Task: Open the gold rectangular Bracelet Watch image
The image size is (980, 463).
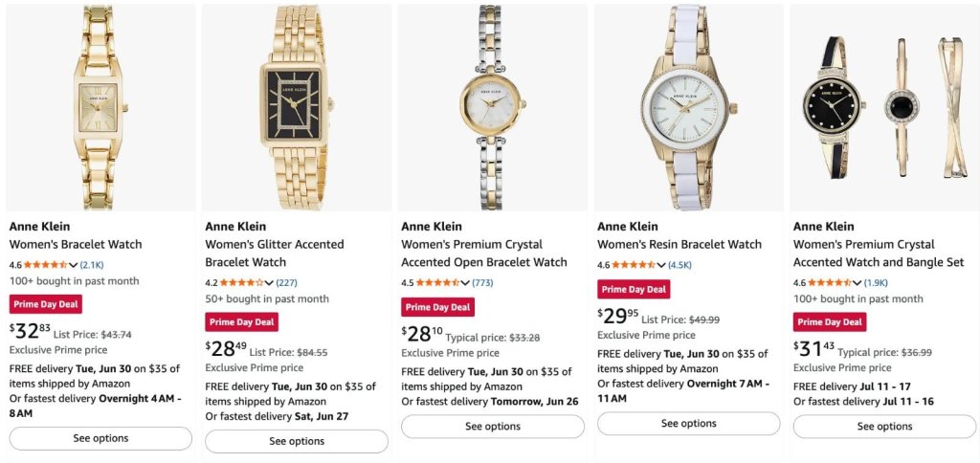Action: (x=100, y=107)
